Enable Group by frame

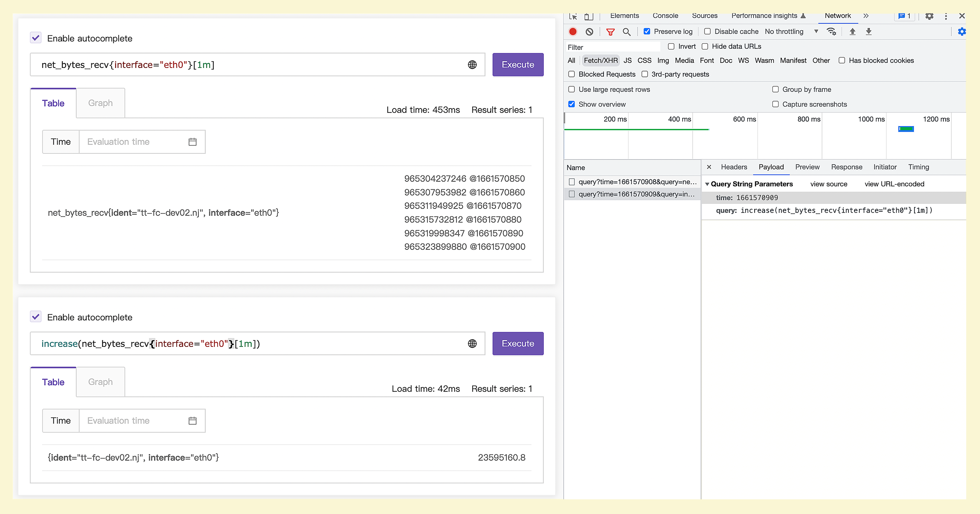(775, 89)
